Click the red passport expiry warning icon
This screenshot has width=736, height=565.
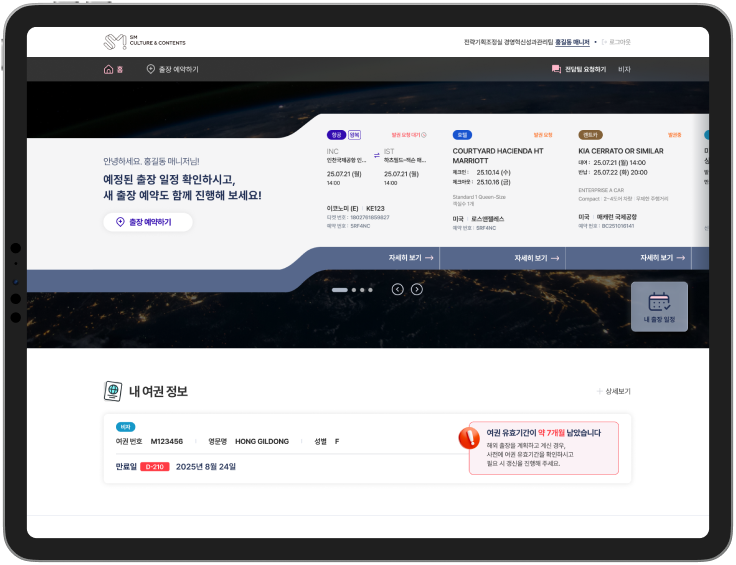469,438
